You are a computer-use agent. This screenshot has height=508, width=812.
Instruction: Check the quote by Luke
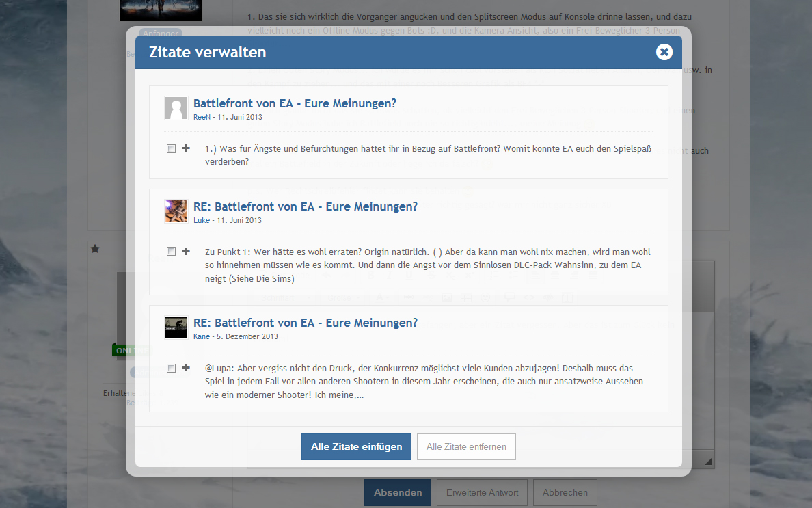click(171, 251)
